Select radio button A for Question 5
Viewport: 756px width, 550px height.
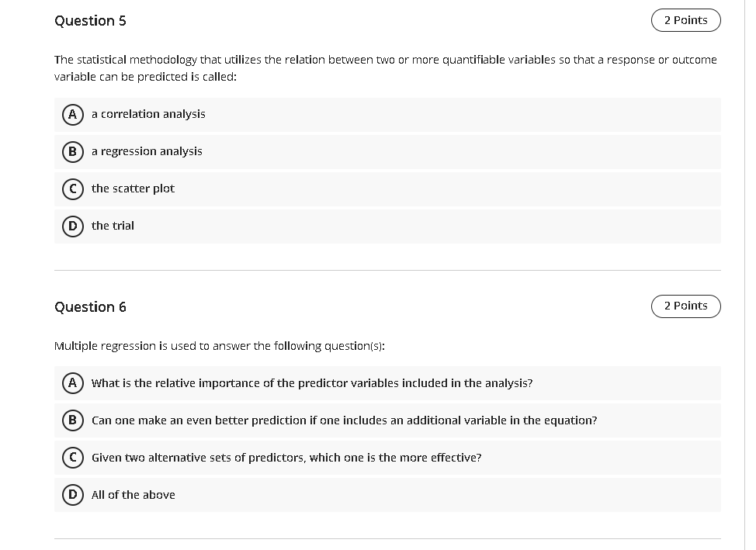[73, 114]
